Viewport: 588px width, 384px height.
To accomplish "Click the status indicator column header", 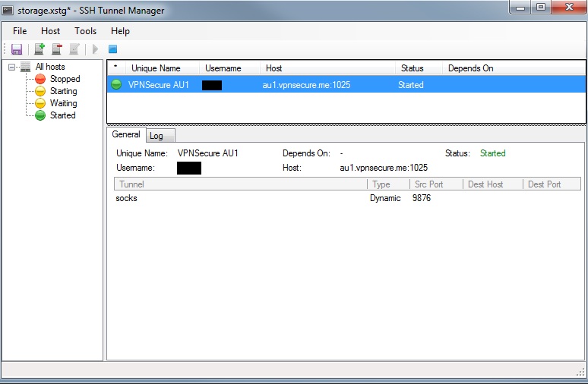I will point(116,68).
